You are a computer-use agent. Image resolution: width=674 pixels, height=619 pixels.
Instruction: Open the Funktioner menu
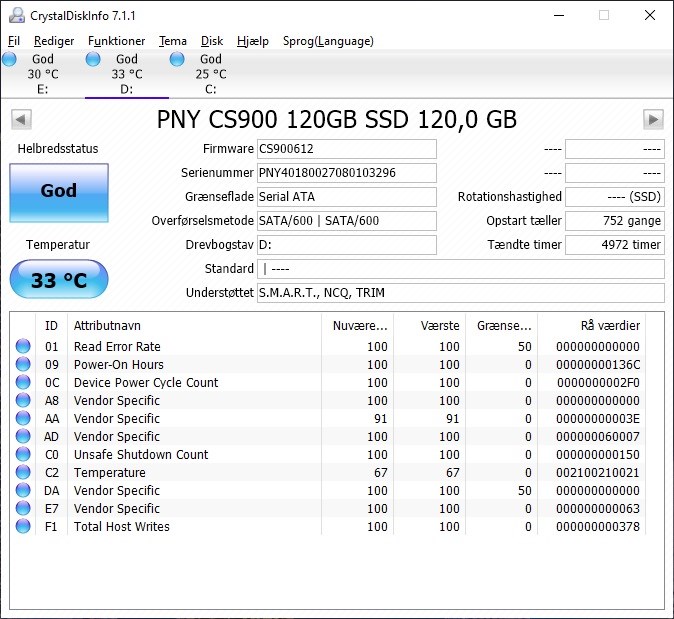point(116,41)
